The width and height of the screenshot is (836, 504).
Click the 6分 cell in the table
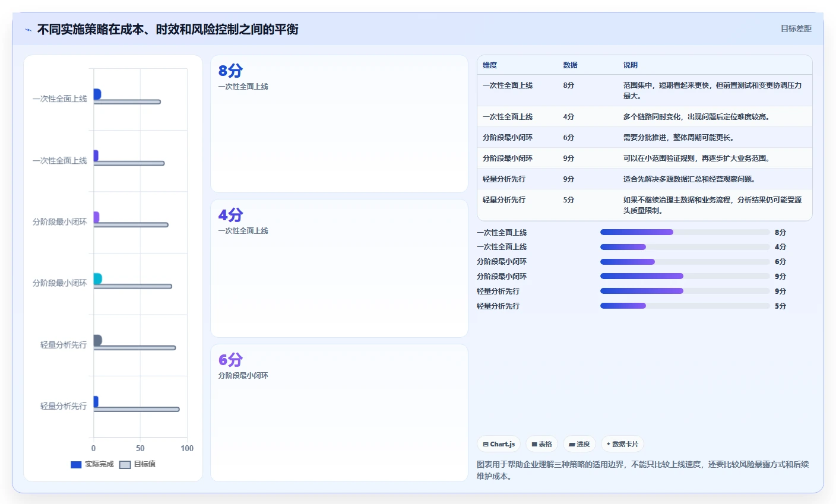pos(569,138)
